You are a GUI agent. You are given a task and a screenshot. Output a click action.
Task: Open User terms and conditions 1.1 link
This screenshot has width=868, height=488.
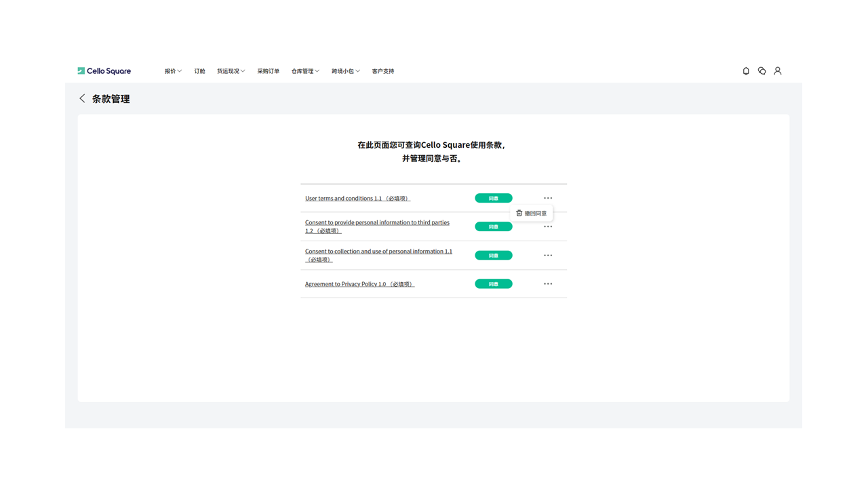(x=357, y=199)
